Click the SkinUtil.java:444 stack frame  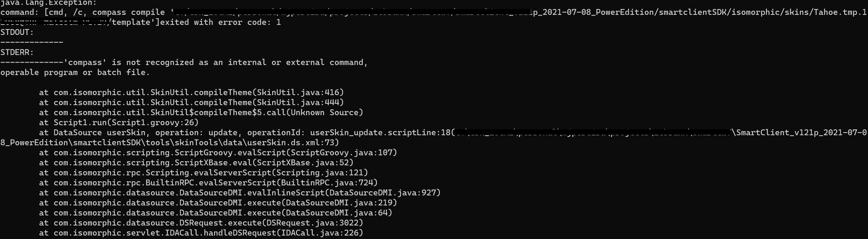click(191, 103)
